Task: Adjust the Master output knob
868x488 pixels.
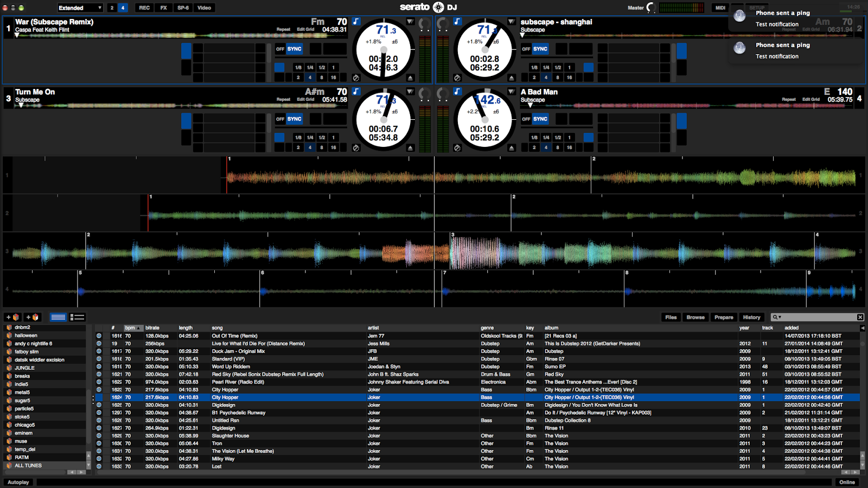Action: (651, 8)
